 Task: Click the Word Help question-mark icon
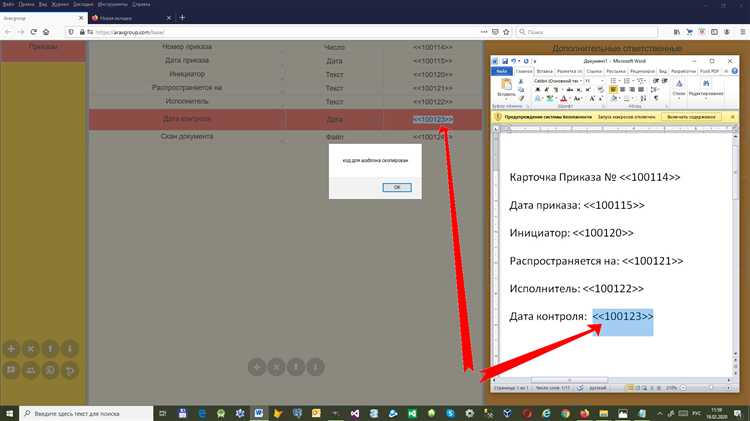734,71
